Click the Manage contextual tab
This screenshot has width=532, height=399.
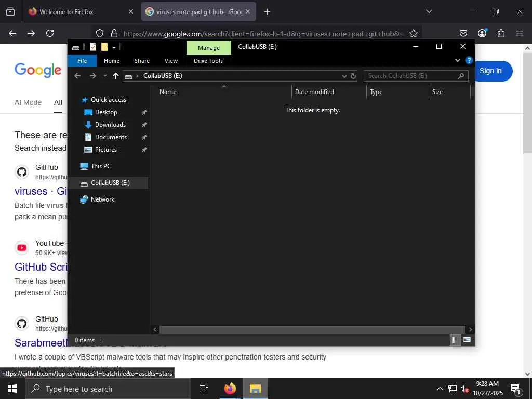[x=209, y=48]
